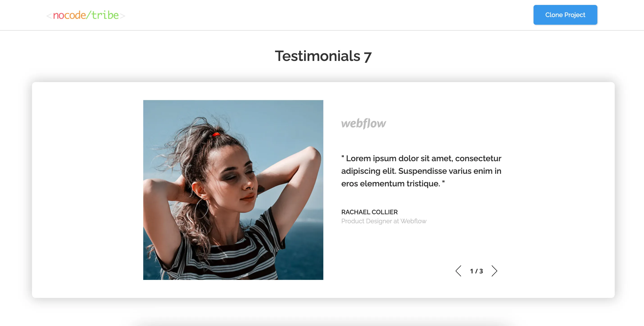
Task: Click the green 'tribe' part of logo
Action: tap(105, 15)
